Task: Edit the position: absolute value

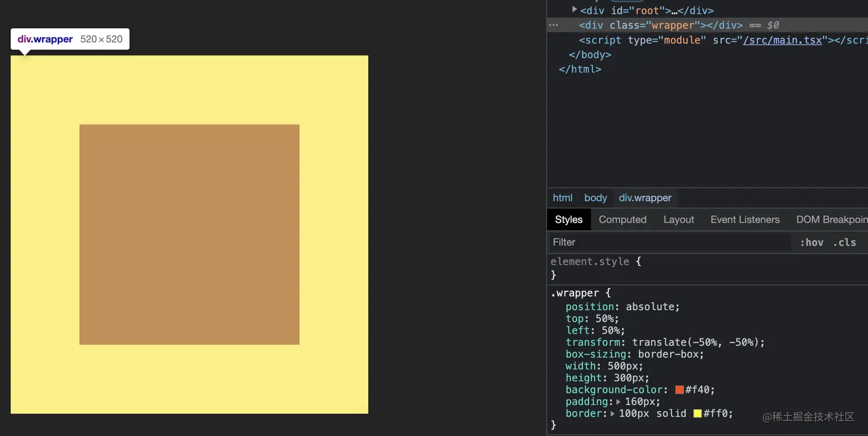Action: pyautogui.click(x=650, y=307)
